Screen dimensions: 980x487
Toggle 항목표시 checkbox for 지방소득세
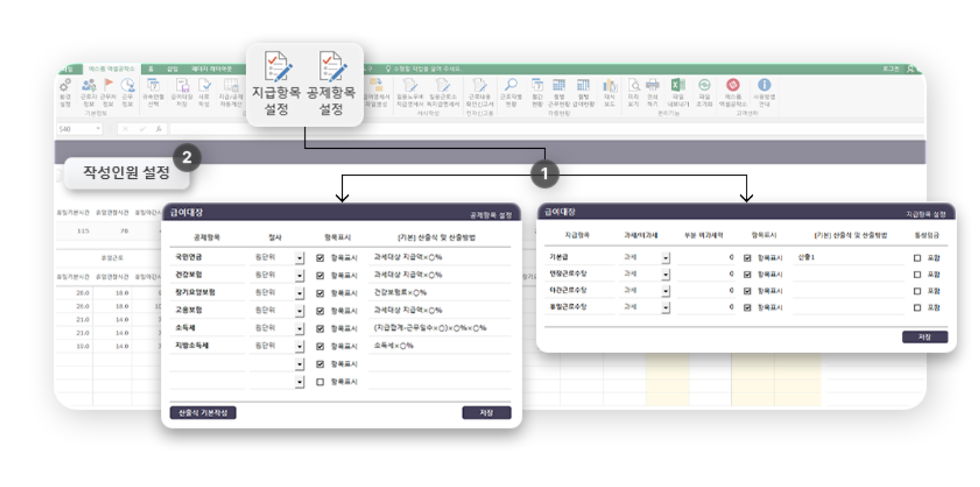tap(320, 346)
